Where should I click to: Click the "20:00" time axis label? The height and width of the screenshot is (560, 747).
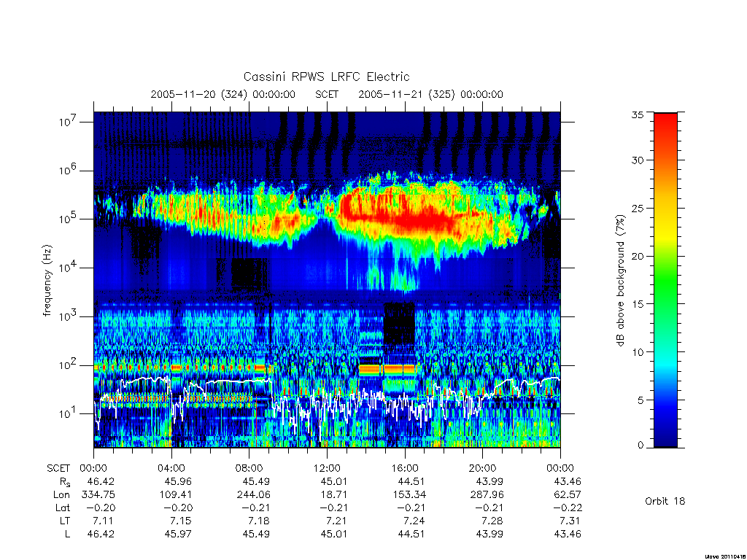483,468
